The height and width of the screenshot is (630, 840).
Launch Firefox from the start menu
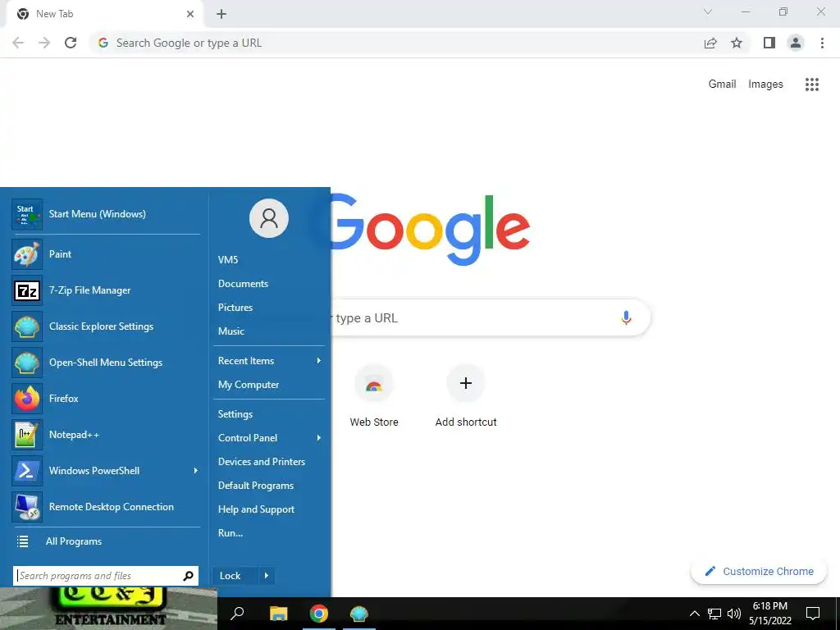pos(106,399)
